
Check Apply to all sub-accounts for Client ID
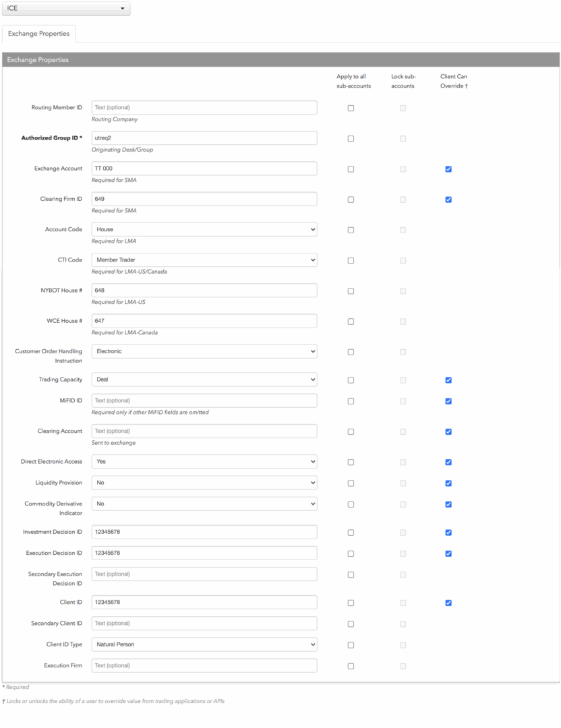coord(351,603)
